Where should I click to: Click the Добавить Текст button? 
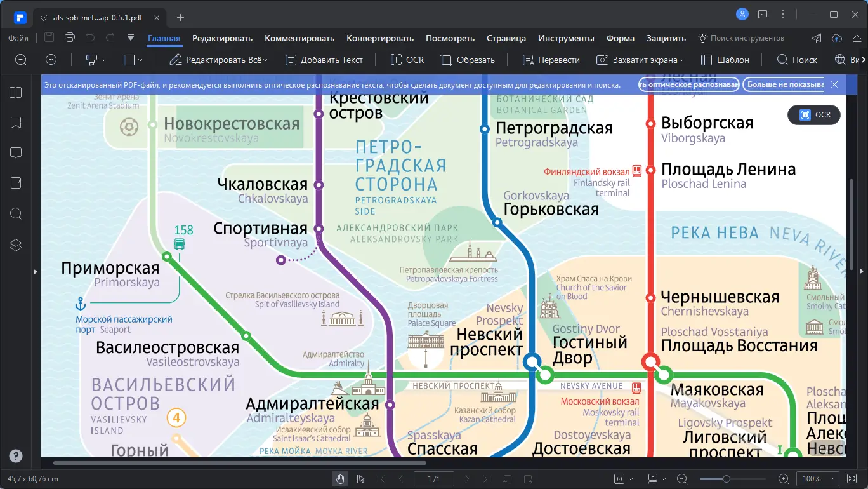click(x=324, y=60)
